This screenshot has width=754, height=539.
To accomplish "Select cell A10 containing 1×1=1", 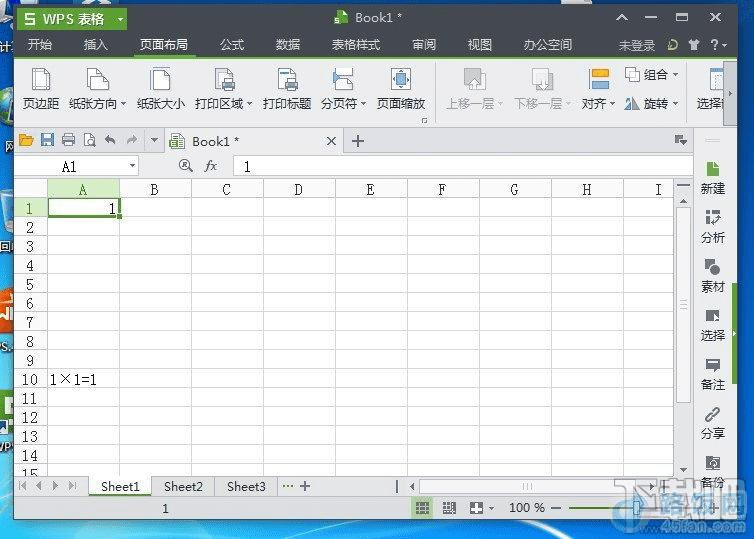I will point(84,379).
